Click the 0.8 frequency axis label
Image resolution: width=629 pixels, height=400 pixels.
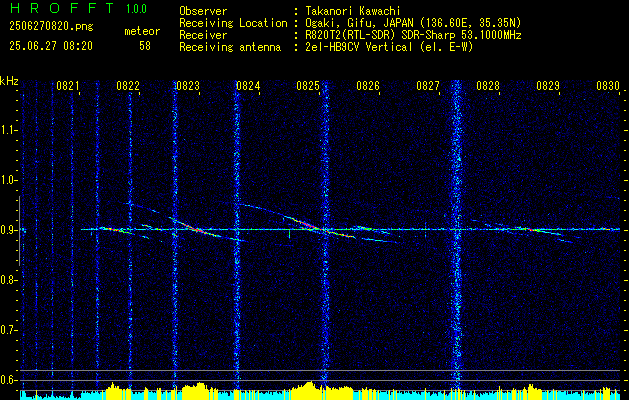[8, 280]
